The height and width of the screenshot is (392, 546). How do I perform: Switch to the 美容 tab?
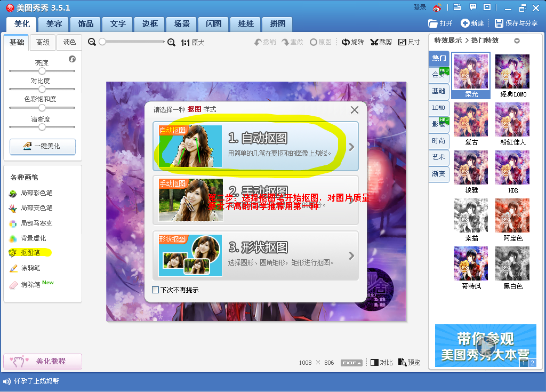(54, 23)
